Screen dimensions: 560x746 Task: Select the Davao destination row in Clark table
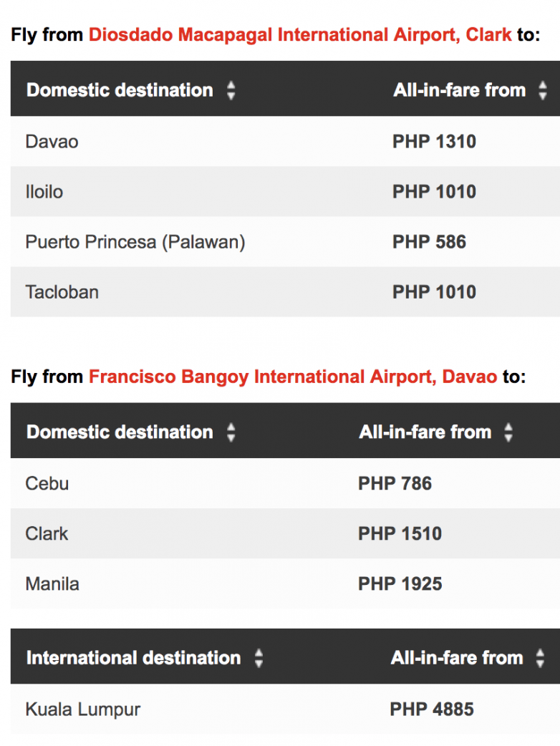coord(52,142)
